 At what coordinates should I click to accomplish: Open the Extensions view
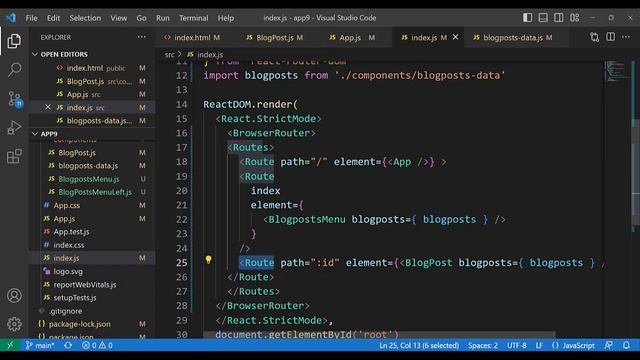point(14,156)
